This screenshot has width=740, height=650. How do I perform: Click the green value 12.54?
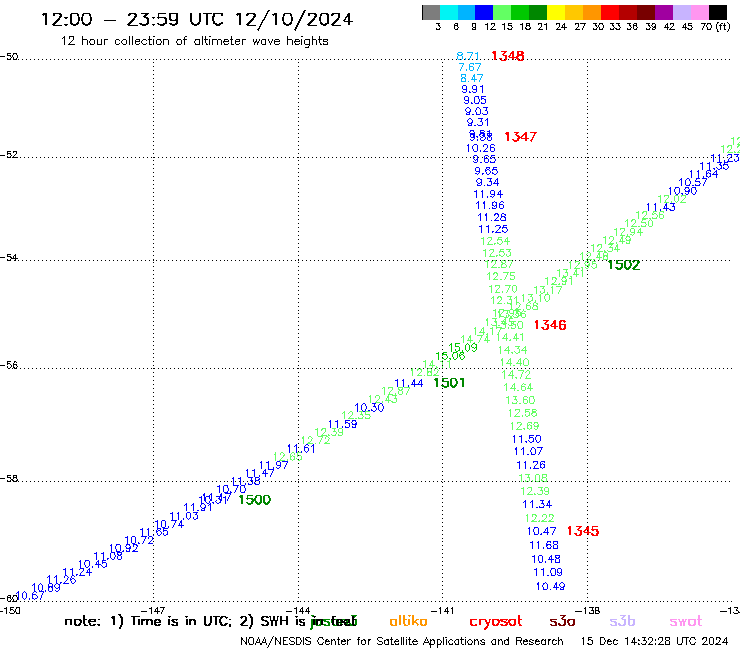pos(495,241)
